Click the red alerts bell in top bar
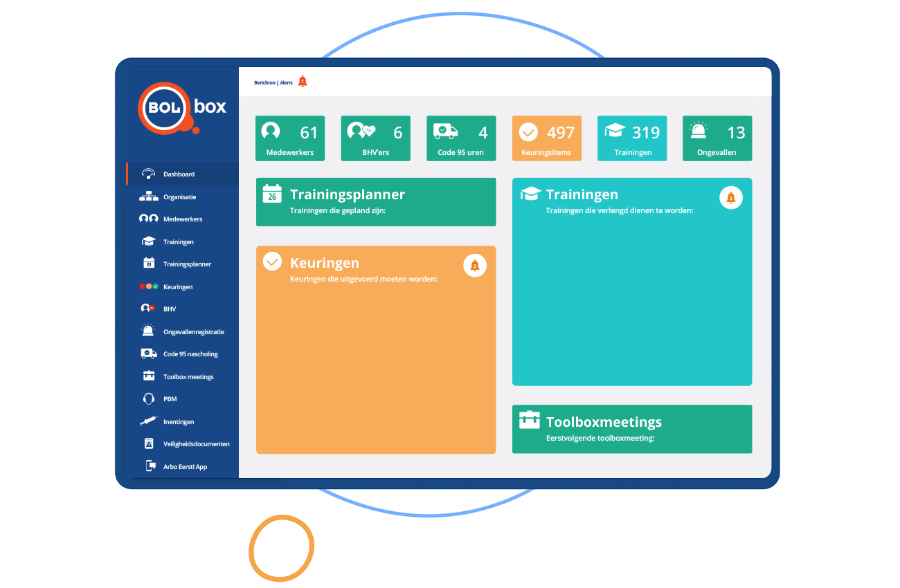 (303, 81)
